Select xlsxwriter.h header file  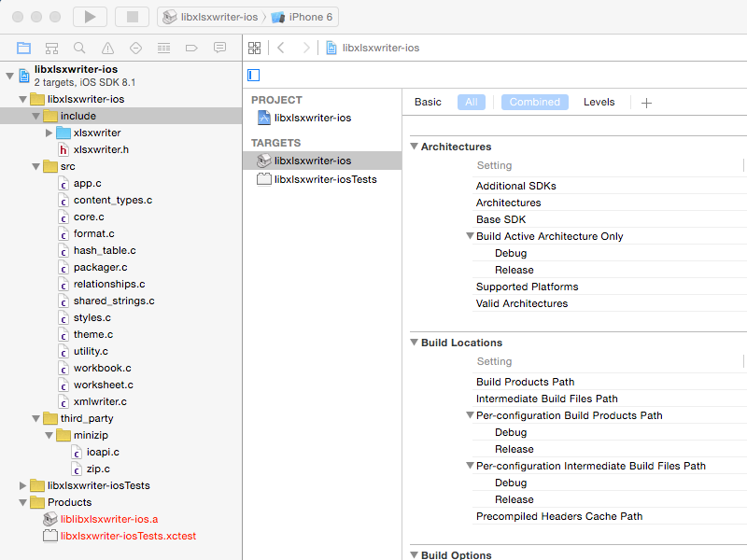click(101, 149)
